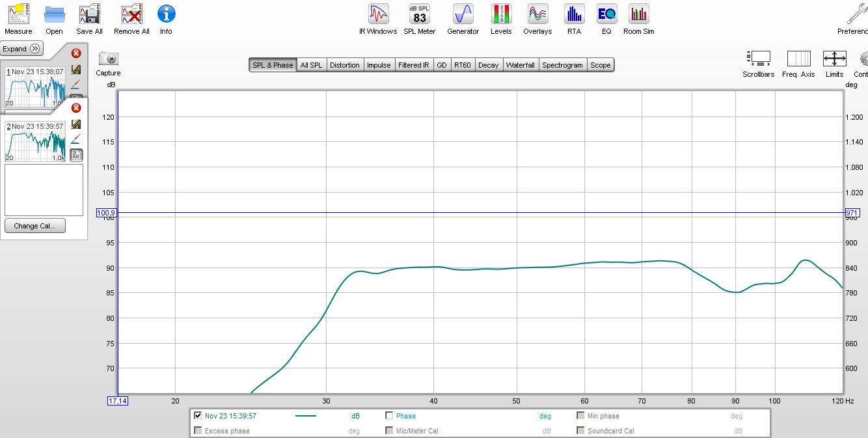Screen dimensions: 868x438
Task: Delete measurement 2 with its red X
Action: pos(76,108)
